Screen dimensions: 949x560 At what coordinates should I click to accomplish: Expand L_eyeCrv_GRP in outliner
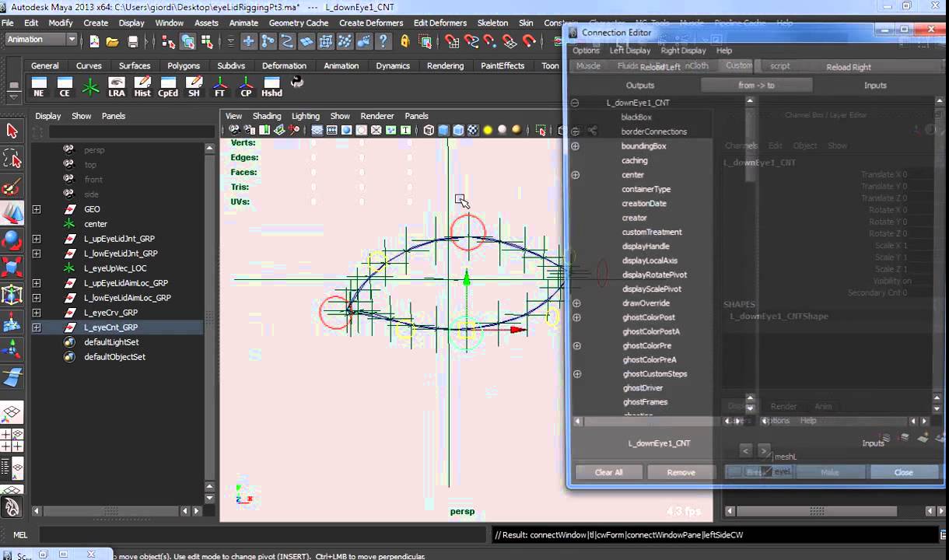click(37, 313)
